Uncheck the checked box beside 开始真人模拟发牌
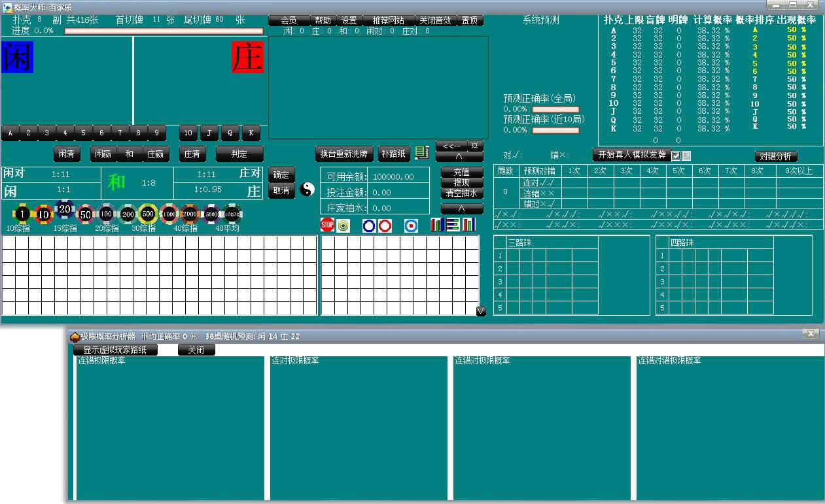The width and height of the screenshot is (825, 504). pyautogui.click(x=676, y=156)
